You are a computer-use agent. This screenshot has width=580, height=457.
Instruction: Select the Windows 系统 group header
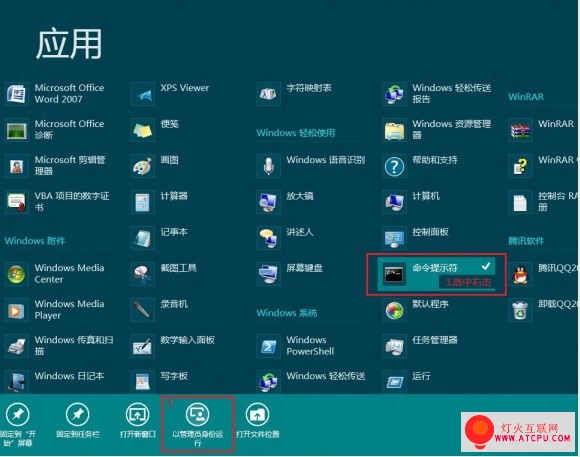tap(287, 313)
